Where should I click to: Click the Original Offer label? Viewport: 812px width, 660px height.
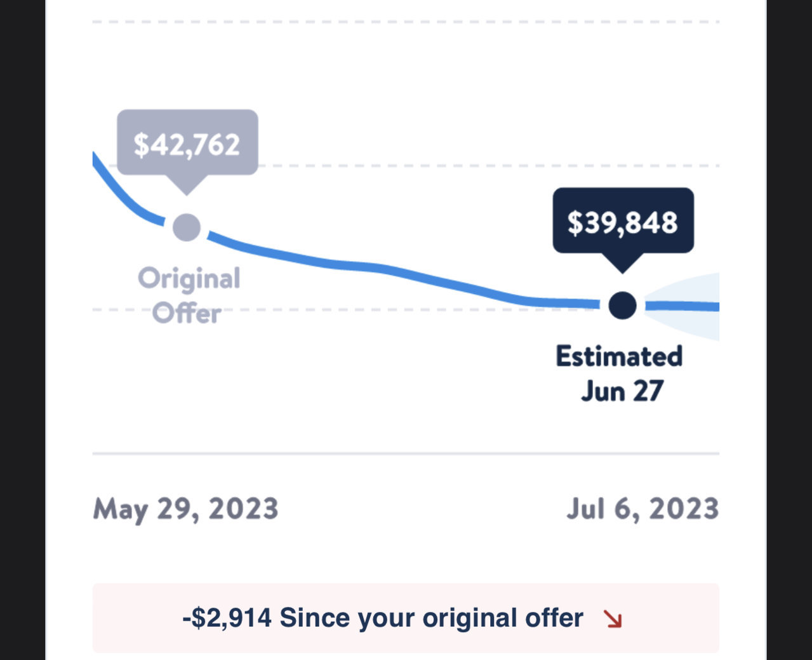(x=189, y=296)
